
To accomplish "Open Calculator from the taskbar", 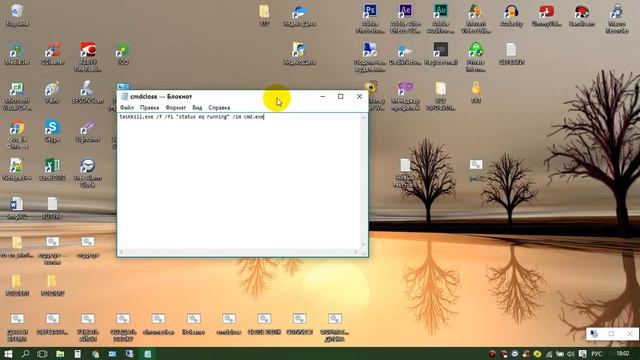I will 78,354.
